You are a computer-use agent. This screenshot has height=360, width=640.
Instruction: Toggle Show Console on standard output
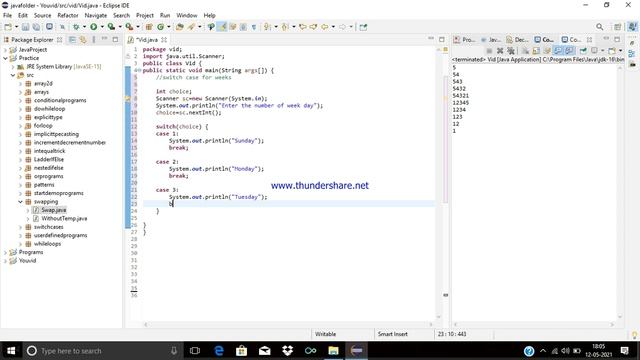coord(558,51)
